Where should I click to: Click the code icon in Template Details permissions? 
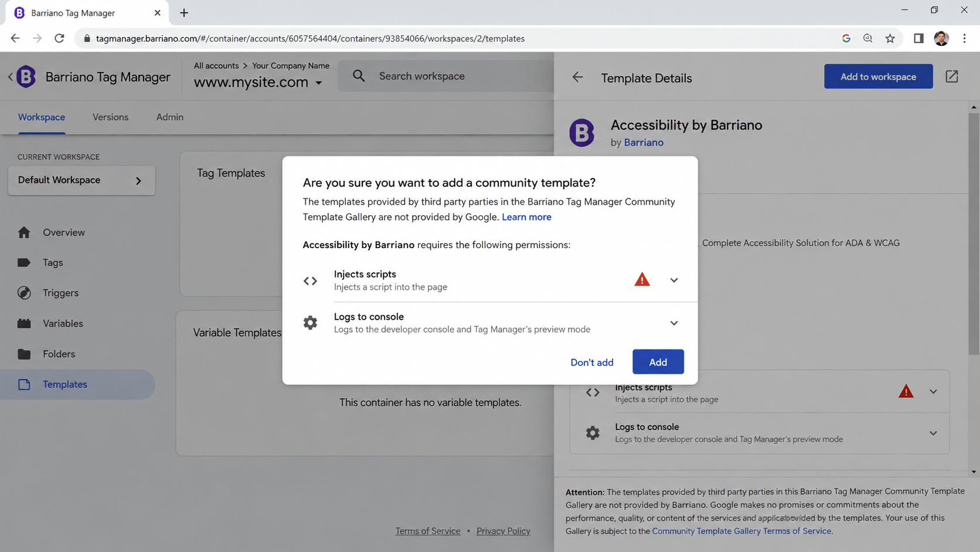pos(593,392)
